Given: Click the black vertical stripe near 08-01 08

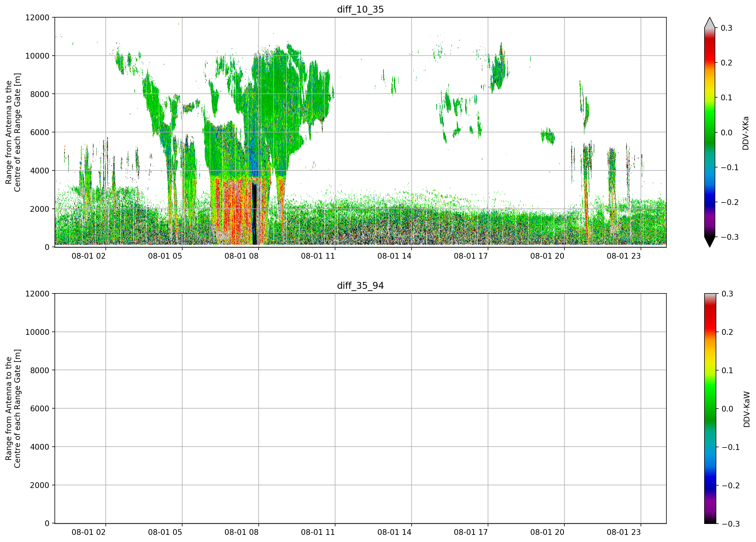Looking at the screenshot, I should click(254, 213).
